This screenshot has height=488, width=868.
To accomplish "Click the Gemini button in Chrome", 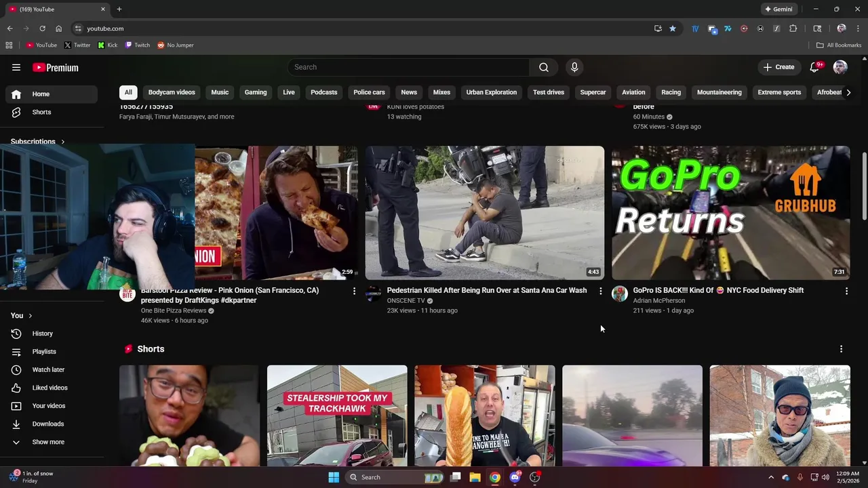I will [x=778, y=9].
